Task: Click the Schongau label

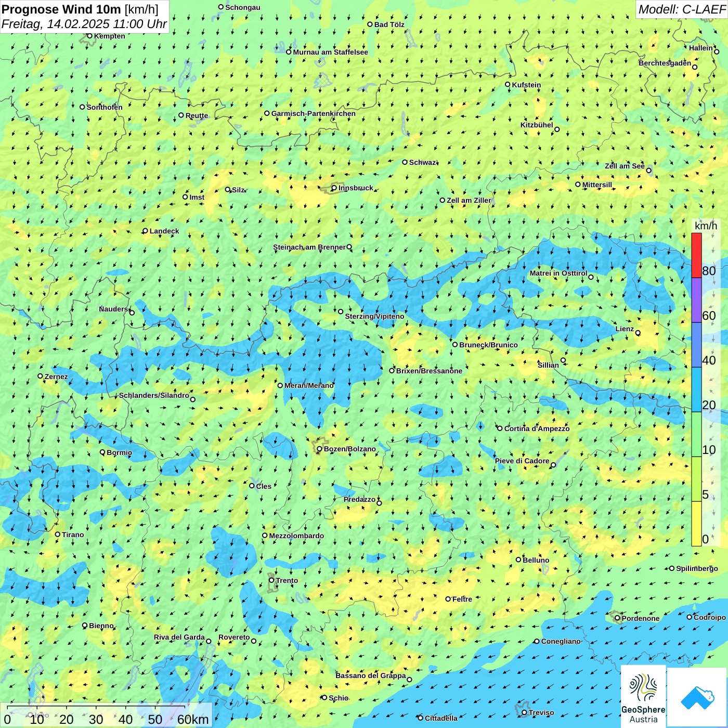Action: coord(242,7)
